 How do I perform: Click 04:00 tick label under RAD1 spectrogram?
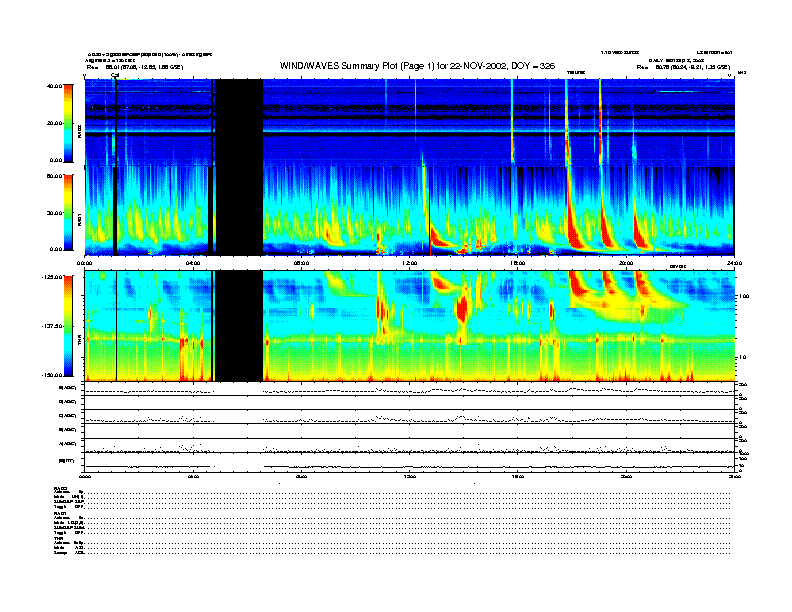[193, 263]
